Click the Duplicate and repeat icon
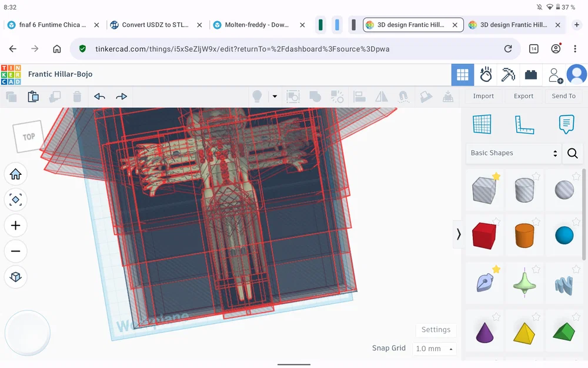Screen dimensions: 588x368 55,97
